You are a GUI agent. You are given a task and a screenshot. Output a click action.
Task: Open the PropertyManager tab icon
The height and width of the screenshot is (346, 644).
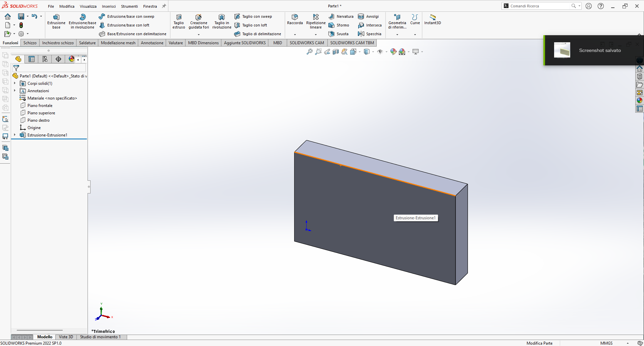click(32, 59)
